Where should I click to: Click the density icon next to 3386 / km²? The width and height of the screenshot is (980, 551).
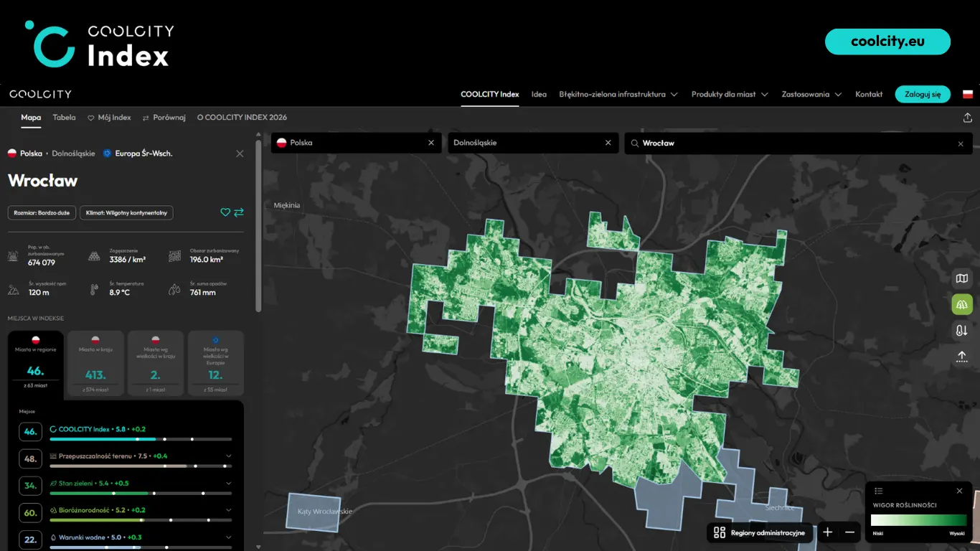click(x=94, y=256)
